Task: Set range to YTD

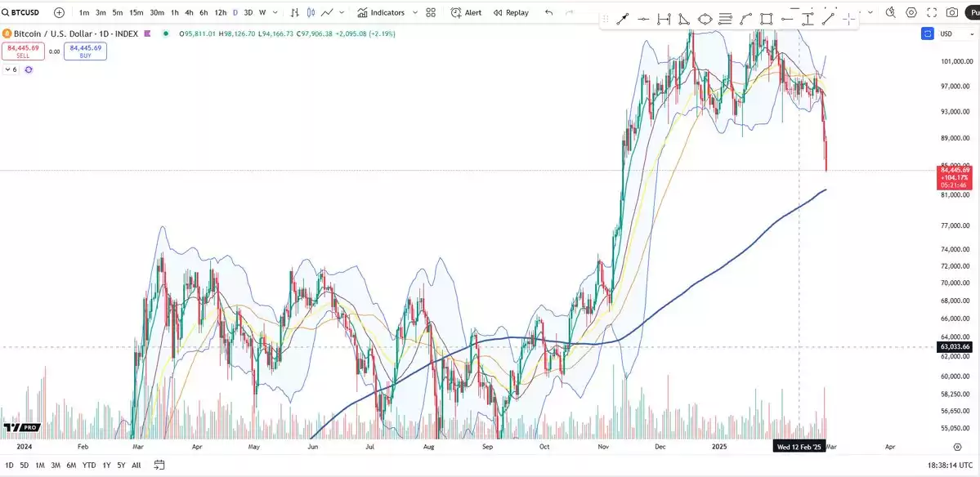Action: 89,465
